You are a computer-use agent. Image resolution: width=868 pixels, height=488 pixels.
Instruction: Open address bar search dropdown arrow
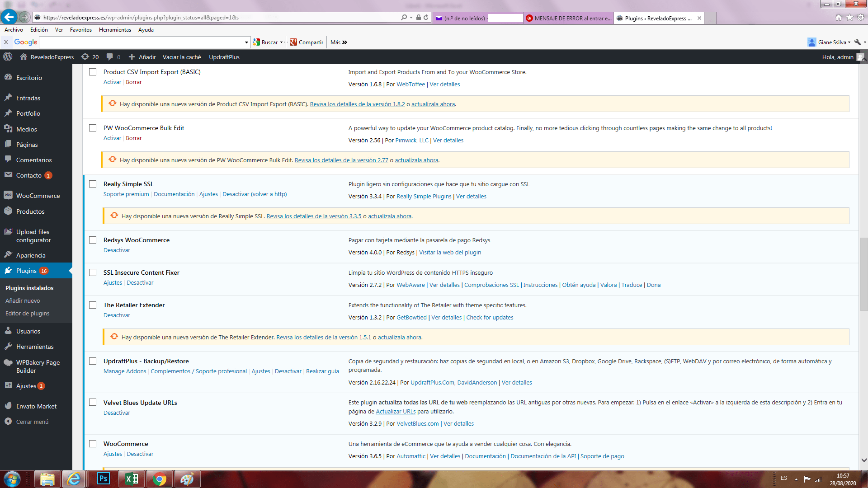(411, 18)
